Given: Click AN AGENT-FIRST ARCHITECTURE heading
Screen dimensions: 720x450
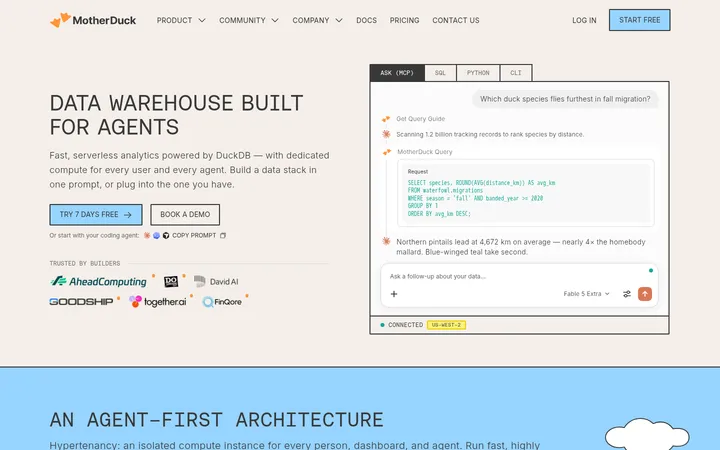Looking at the screenshot, I should [x=217, y=420].
